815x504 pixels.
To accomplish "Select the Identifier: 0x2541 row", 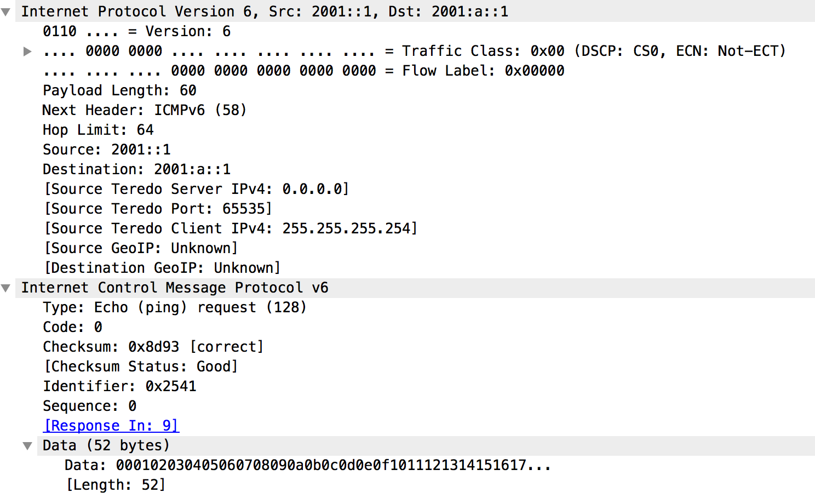I will click(119, 386).
